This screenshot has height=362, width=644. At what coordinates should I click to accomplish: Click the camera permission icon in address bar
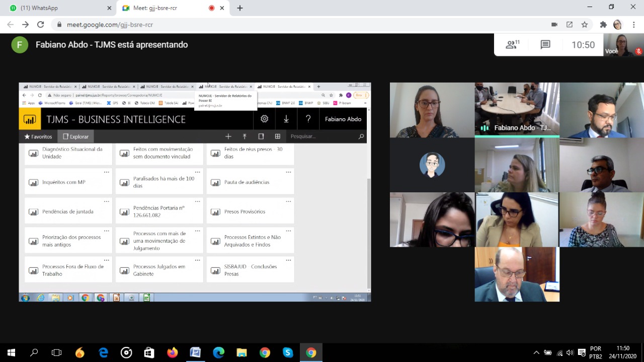click(x=554, y=25)
